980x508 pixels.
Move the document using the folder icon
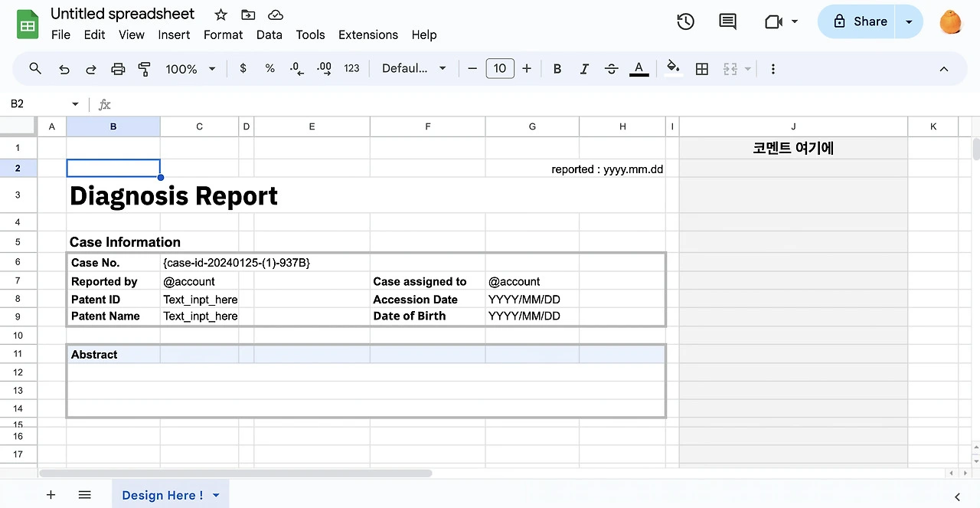pos(248,15)
